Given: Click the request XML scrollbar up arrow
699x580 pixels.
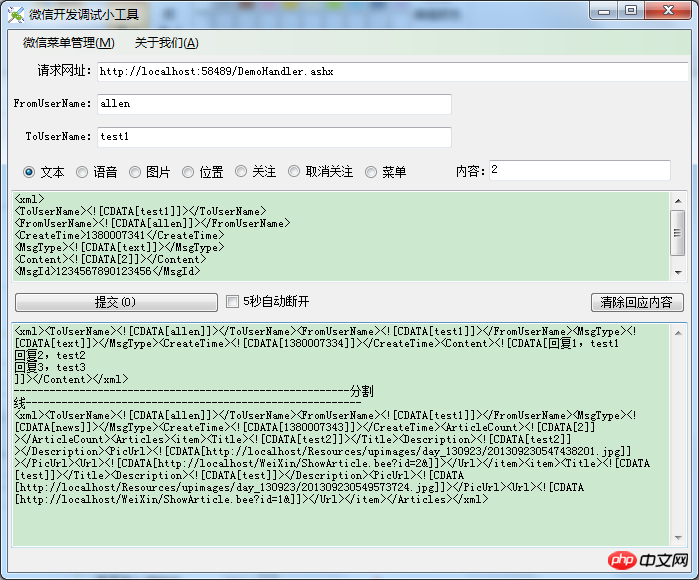Looking at the screenshot, I should (678, 201).
